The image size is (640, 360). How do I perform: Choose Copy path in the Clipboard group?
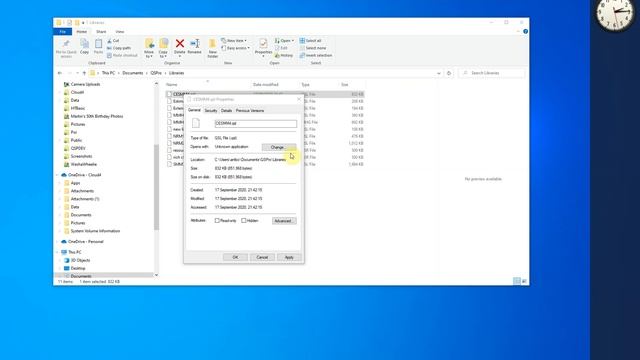click(x=119, y=48)
